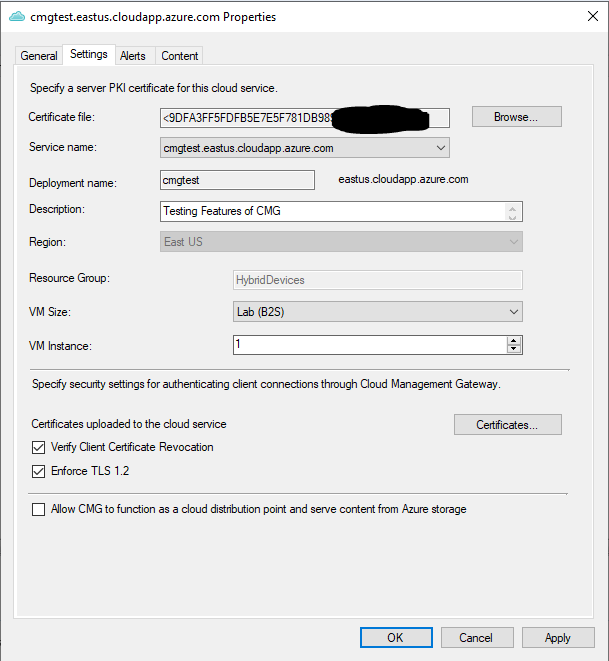
Task: Open the Alerts tab
Action: (x=133, y=56)
